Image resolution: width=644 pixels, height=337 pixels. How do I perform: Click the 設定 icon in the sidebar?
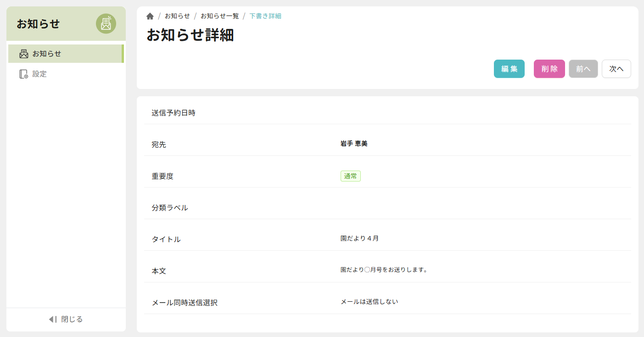[x=24, y=74]
